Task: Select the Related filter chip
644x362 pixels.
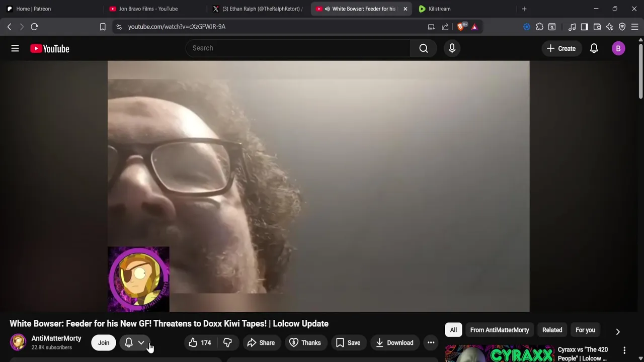Action: click(x=552, y=330)
